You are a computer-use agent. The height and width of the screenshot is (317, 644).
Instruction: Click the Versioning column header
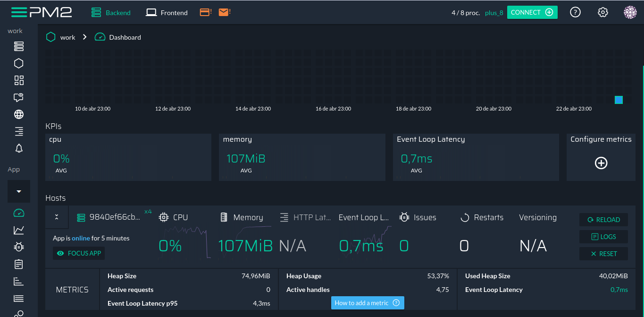538,217
